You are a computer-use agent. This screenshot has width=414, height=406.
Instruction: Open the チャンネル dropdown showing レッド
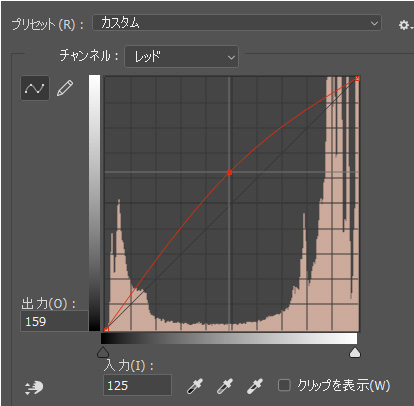pyautogui.click(x=182, y=57)
